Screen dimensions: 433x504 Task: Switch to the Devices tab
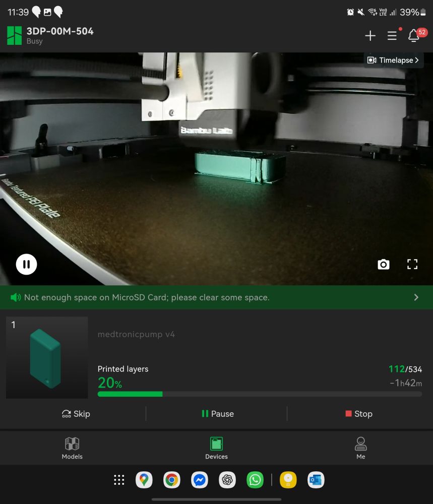click(x=216, y=448)
